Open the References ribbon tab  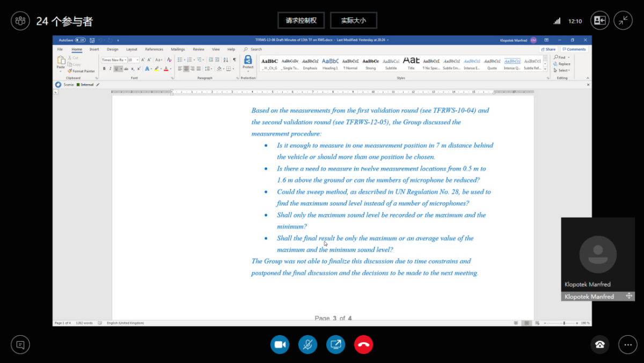coord(154,49)
